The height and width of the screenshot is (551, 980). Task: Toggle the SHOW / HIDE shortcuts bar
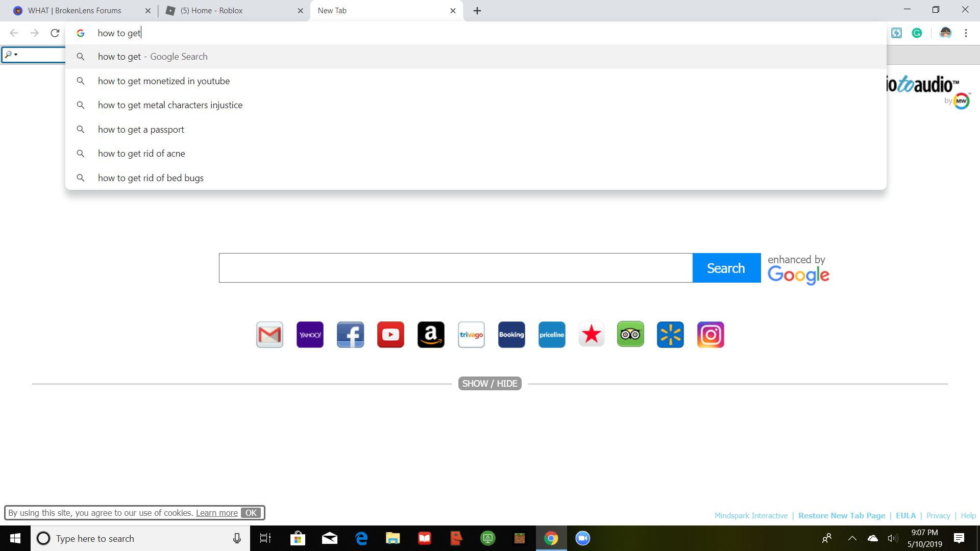click(489, 384)
